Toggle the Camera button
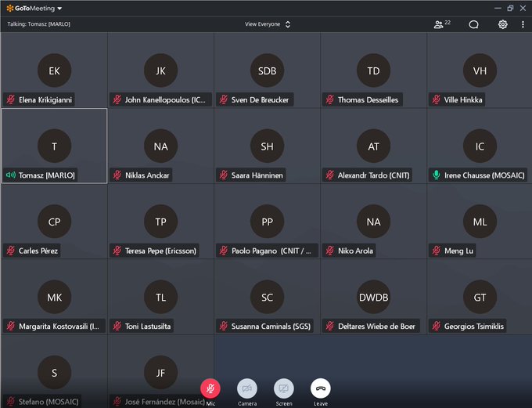Screen dimensions: 532x408 [247, 388]
